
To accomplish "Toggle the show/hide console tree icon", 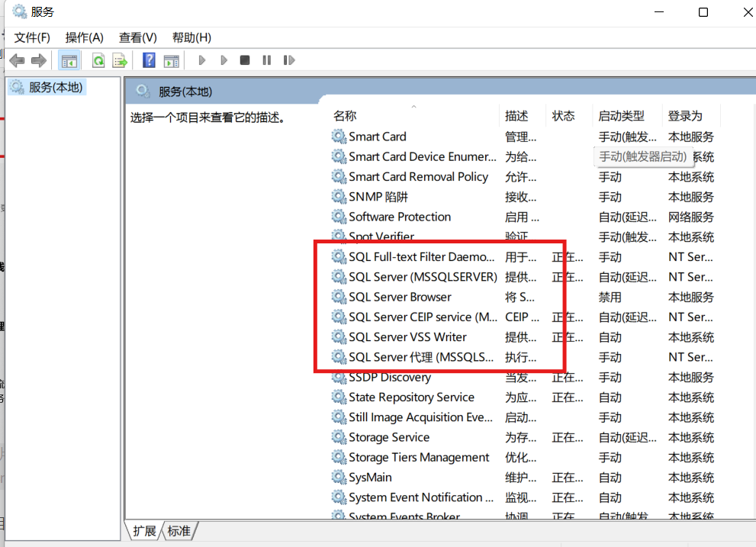I will click(x=69, y=61).
